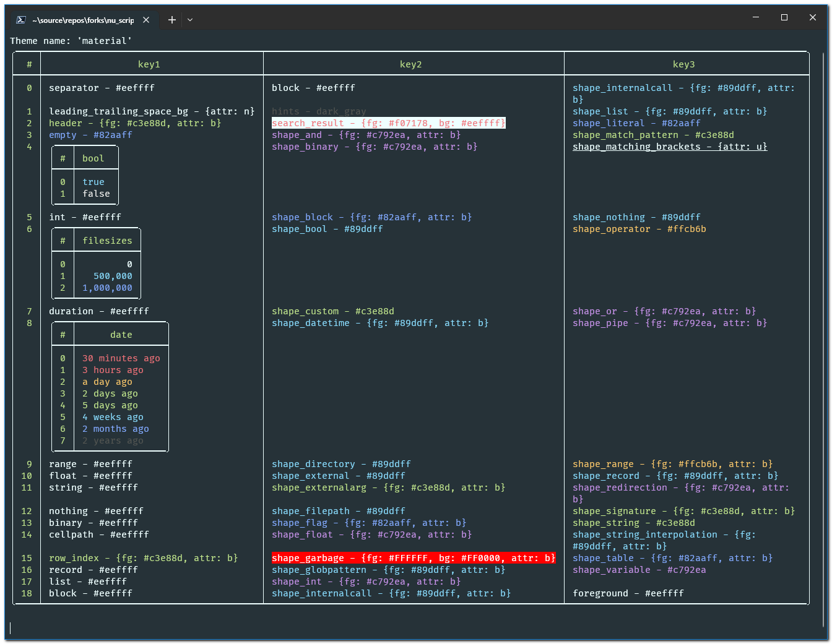Open the new tab profile dropdown
The image size is (832, 644).
pyautogui.click(x=190, y=20)
